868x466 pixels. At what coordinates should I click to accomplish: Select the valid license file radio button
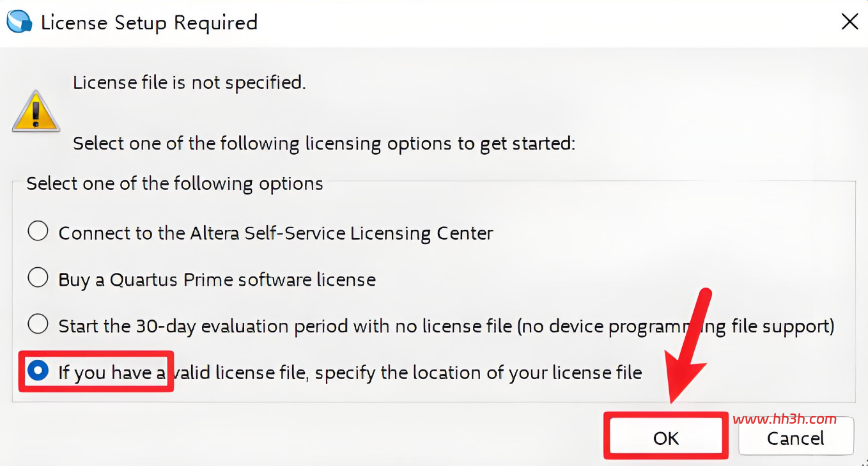[x=38, y=371]
